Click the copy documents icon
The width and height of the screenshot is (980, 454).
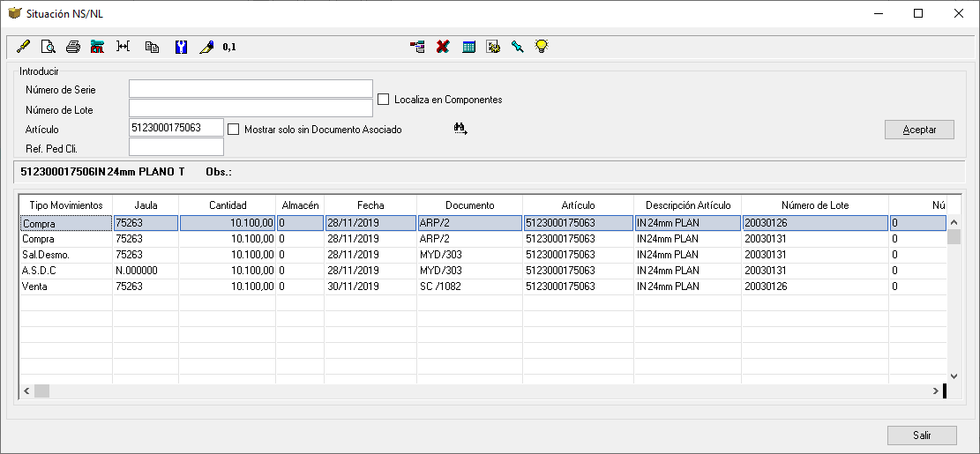(152, 46)
